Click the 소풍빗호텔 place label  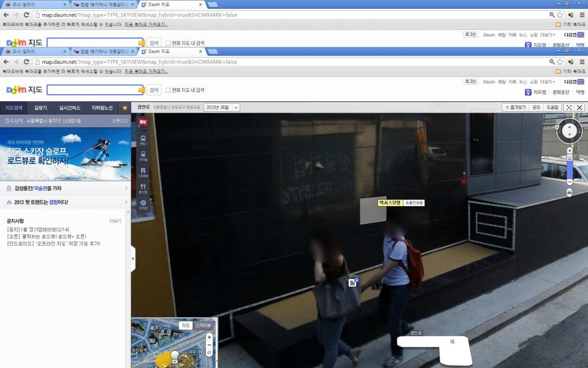[x=413, y=203]
